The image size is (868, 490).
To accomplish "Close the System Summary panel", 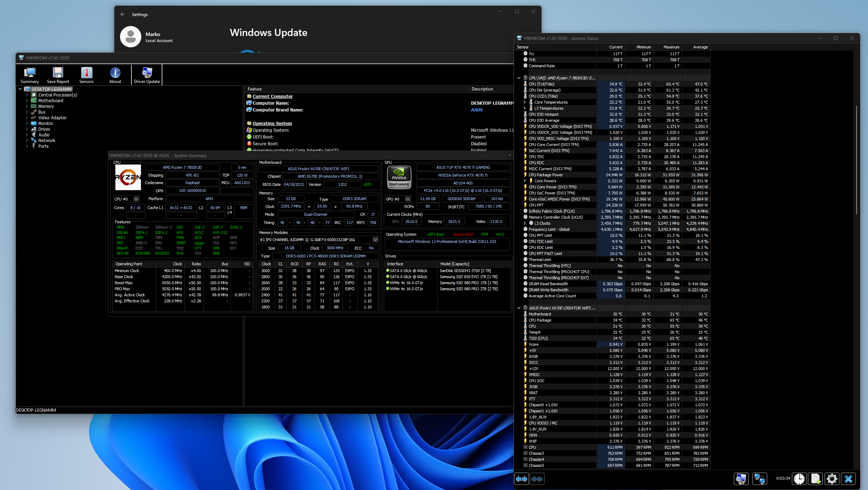I will coord(510,155).
